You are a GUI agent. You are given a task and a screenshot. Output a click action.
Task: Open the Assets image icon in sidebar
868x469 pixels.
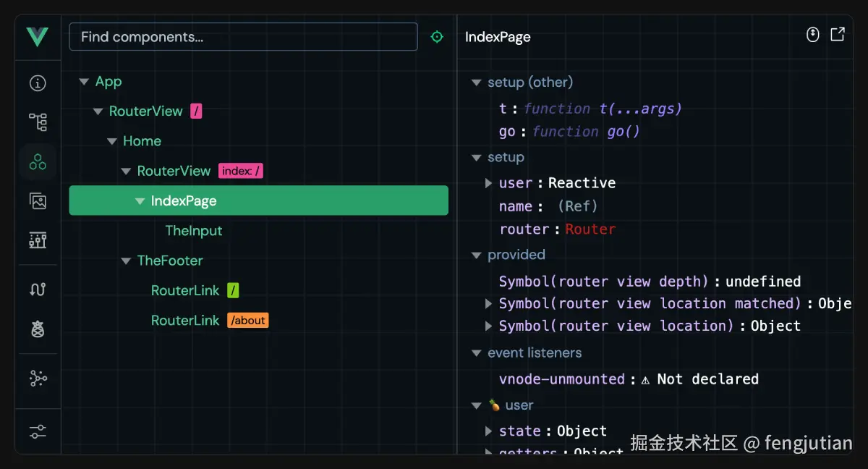coord(38,200)
